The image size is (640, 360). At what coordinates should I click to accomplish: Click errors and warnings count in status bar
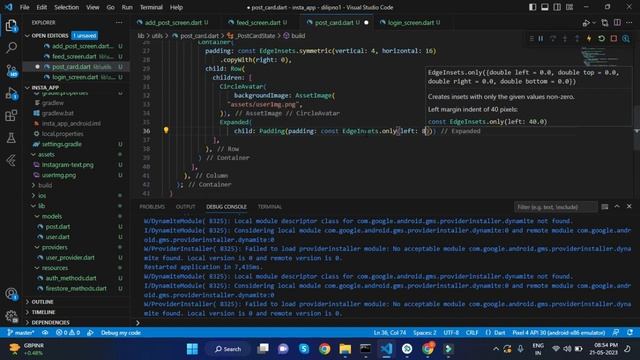[x=68, y=333]
